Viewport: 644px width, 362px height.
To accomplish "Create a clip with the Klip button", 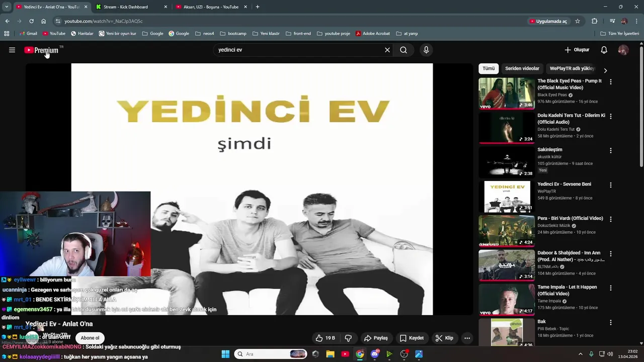I will (x=444, y=338).
